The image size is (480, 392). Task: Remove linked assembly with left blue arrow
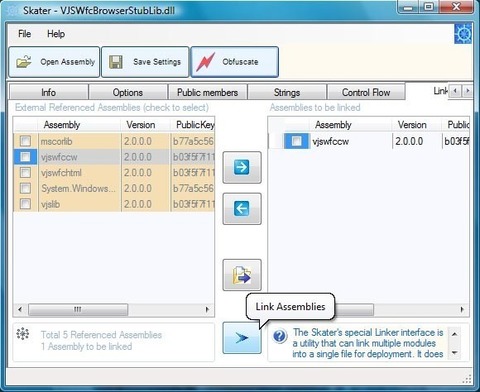point(242,209)
